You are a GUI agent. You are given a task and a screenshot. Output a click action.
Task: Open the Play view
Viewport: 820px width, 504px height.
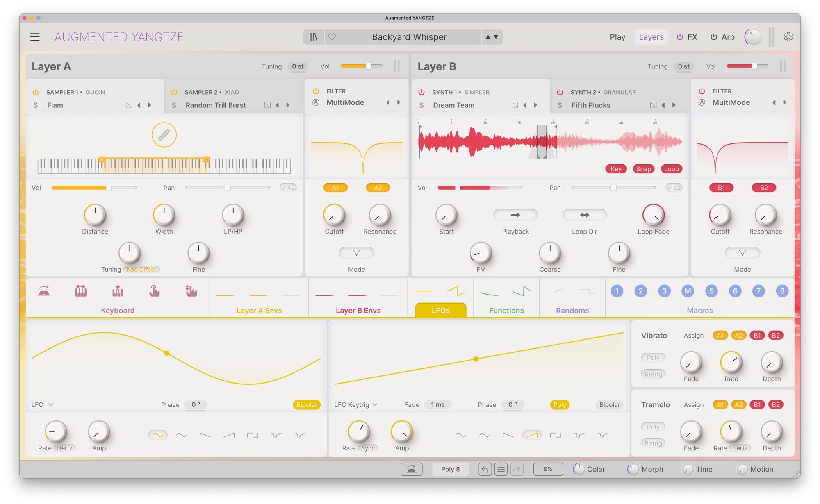point(617,37)
